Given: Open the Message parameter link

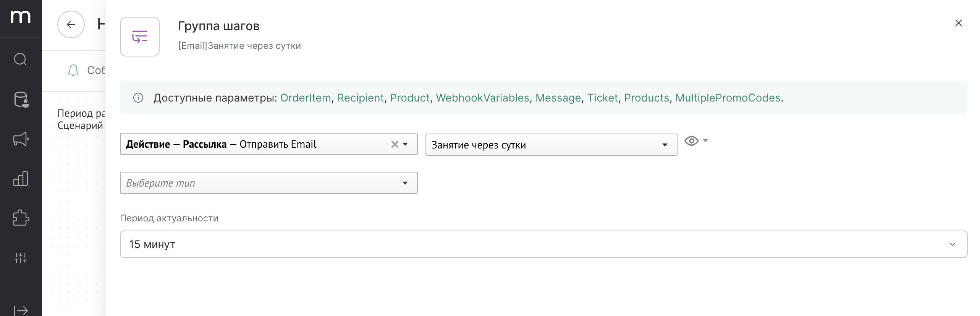Looking at the screenshot, I should (558, 98).
